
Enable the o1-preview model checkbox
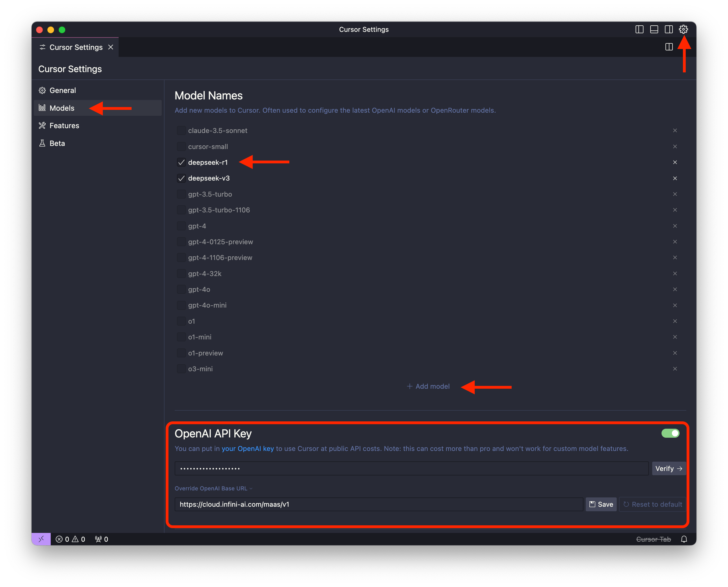click(x=181, y=353)
